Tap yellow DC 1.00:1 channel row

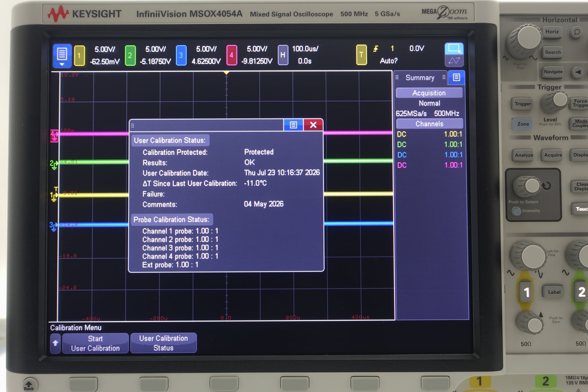(430, 134)
